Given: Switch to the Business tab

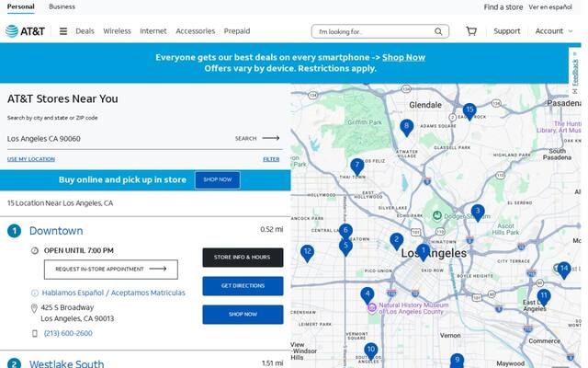Looking at the screenshot, I should (x=62, y=6).
